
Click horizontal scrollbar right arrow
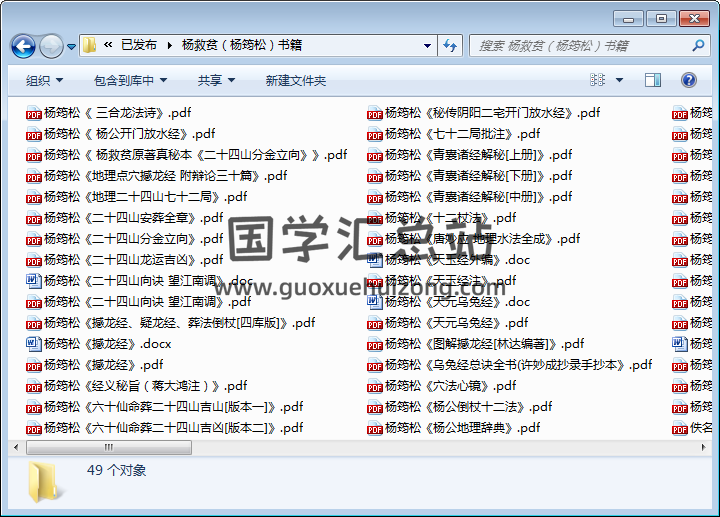[x=703, y=447]
